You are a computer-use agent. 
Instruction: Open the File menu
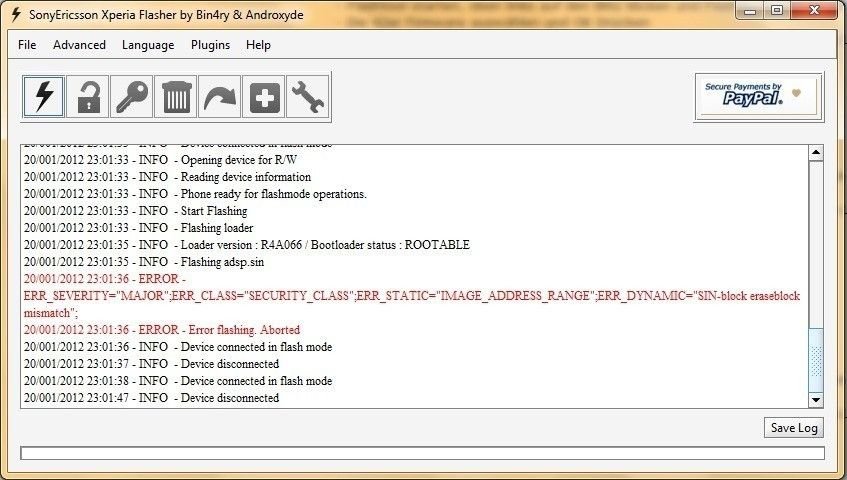pos(27,45)
